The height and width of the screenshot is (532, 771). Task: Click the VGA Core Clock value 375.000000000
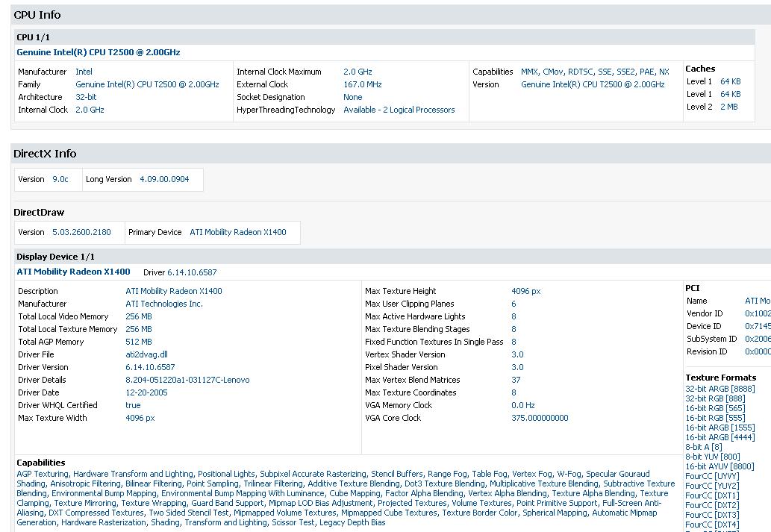(540, 418)
